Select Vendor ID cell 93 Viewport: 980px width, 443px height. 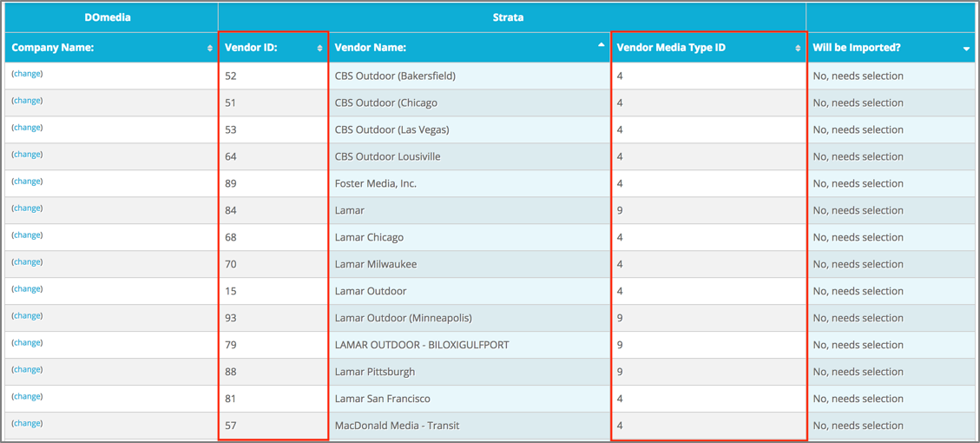(273, 319)
